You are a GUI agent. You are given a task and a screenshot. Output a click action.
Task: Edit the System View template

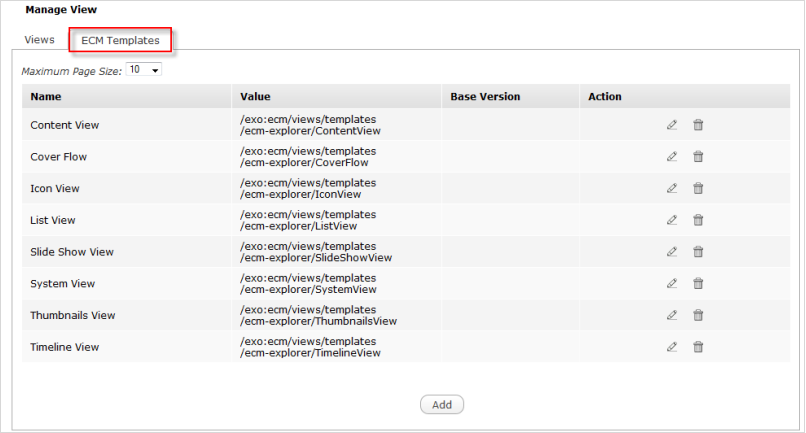pos(672,284)
